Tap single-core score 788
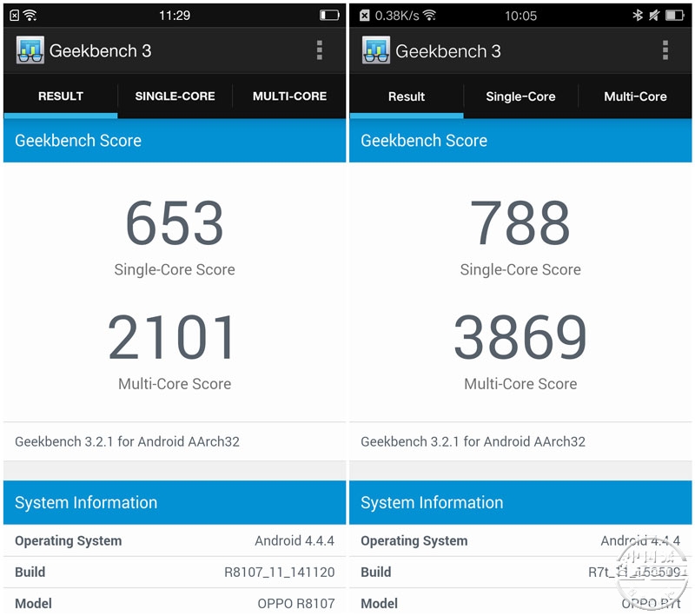Screen dimensions: 695x616 coord(520,222)
